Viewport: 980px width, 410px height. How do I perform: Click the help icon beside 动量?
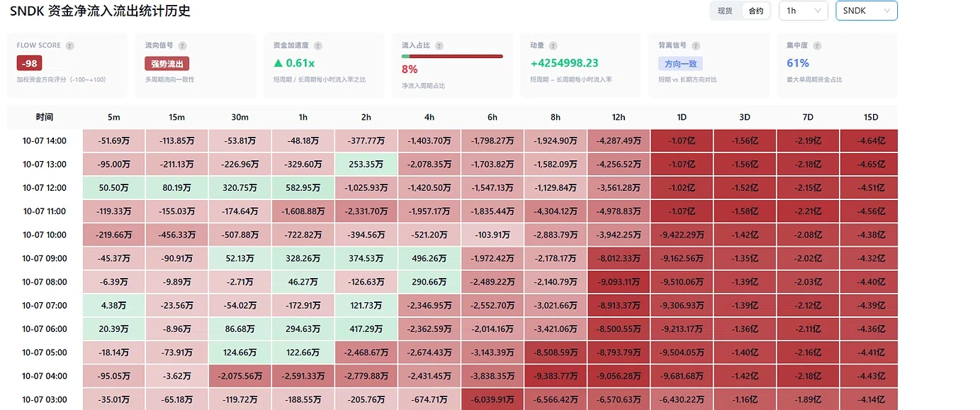click(x=553, y=45)
